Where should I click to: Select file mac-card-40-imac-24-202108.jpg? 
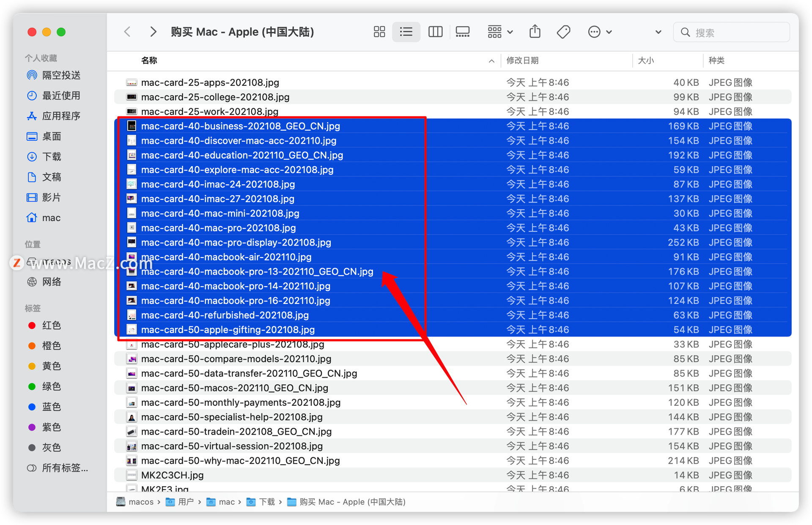[x=453, y=184]
